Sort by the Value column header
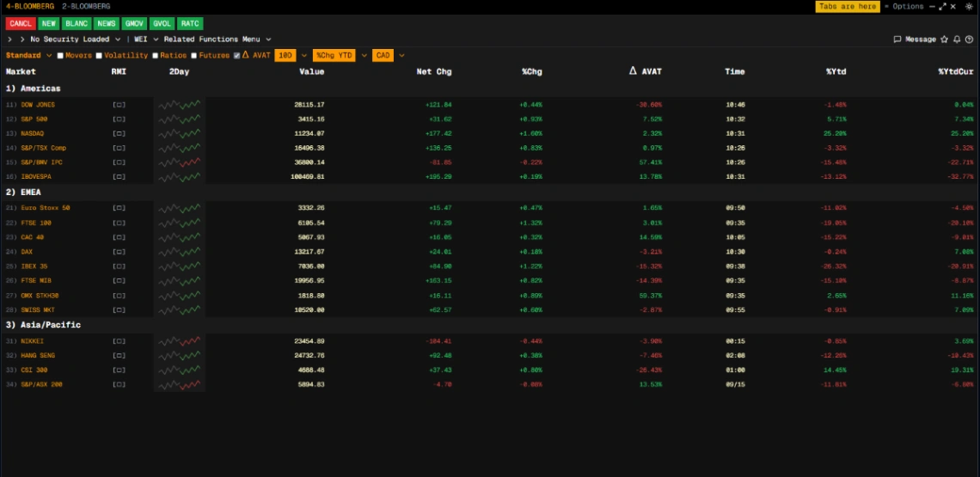 click(312, 71)
